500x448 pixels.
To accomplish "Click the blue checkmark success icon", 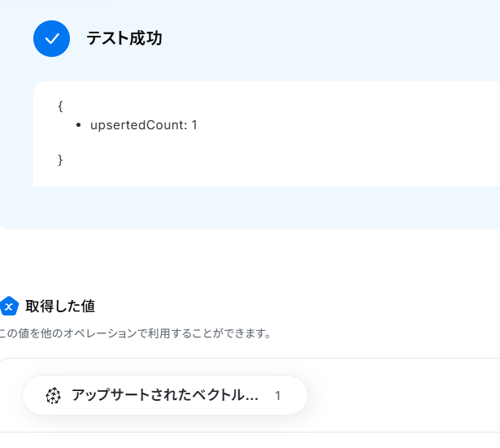I will [51, 38].
